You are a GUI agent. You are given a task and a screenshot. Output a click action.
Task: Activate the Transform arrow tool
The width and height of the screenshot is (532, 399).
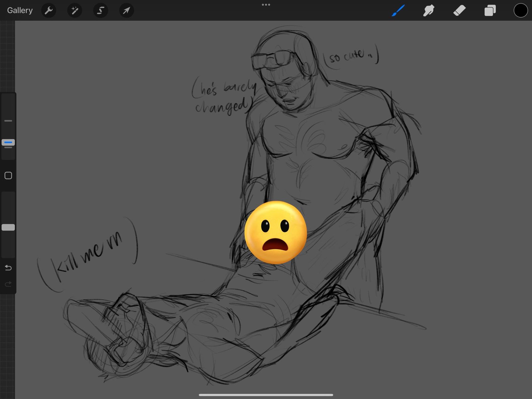[126, 11]
